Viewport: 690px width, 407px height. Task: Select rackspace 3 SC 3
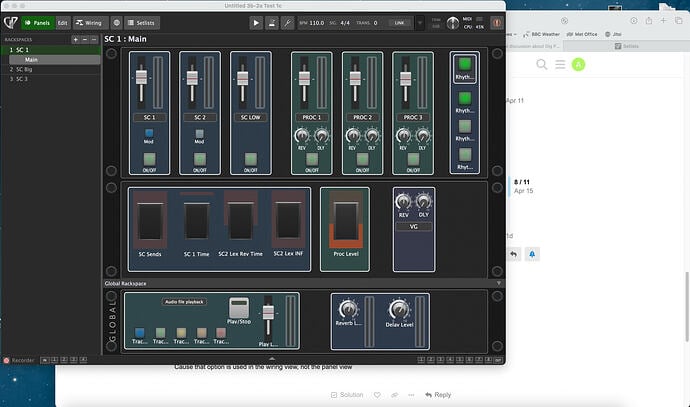pos(51,79)
